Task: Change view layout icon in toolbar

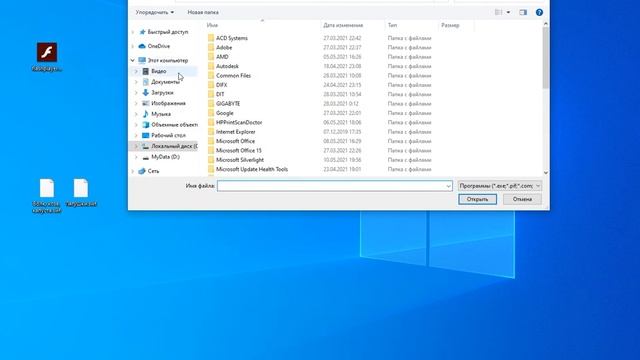Action: 498,12
